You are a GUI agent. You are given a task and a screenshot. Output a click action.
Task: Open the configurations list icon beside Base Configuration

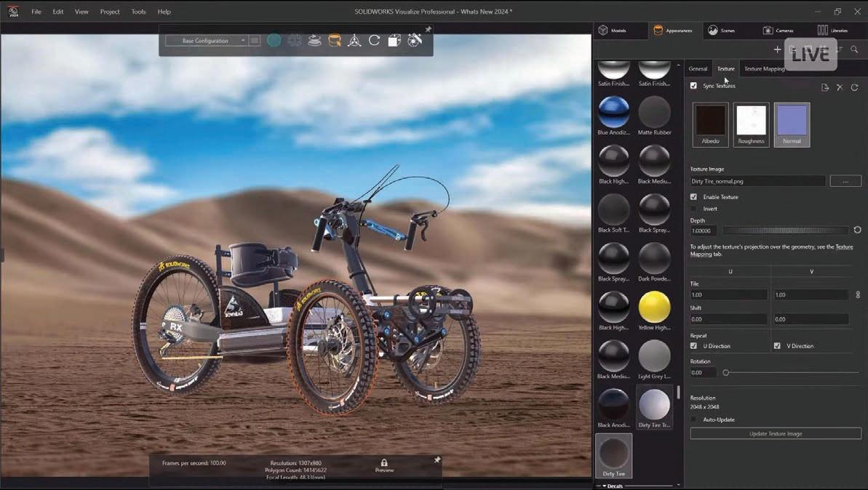255,41
